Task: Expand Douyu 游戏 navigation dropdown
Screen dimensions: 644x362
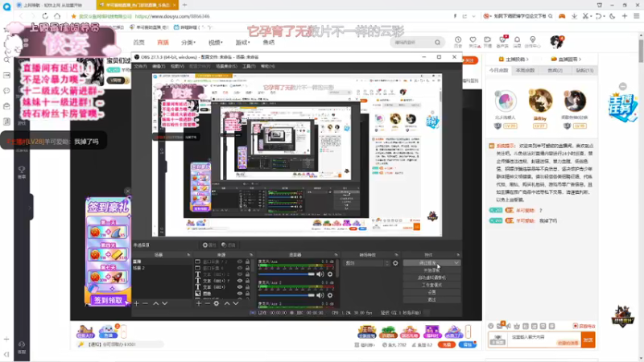Action: click(242, 43)
